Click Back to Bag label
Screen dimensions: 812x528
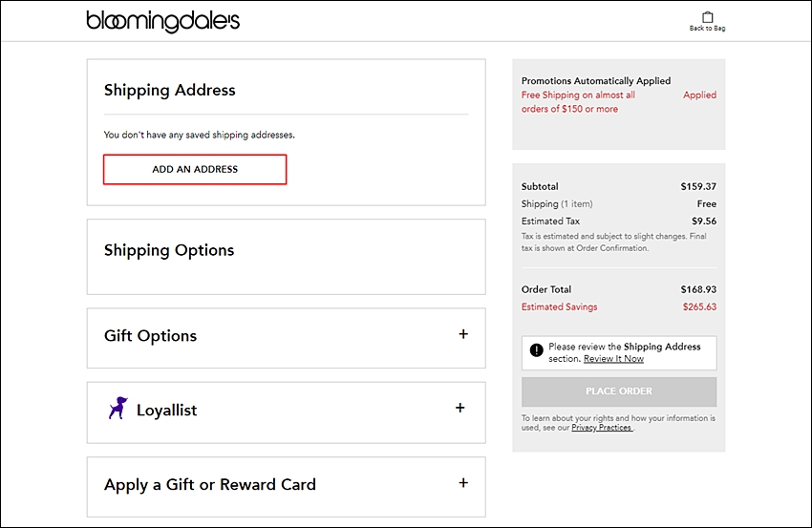tap(707, 29)
